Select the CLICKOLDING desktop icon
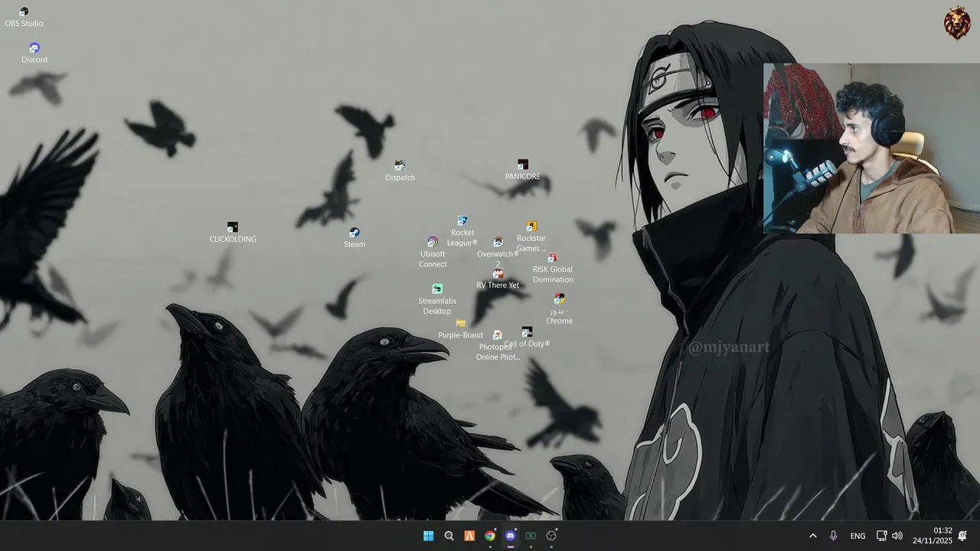Screen dimensions: 980x551 point(233,233)
